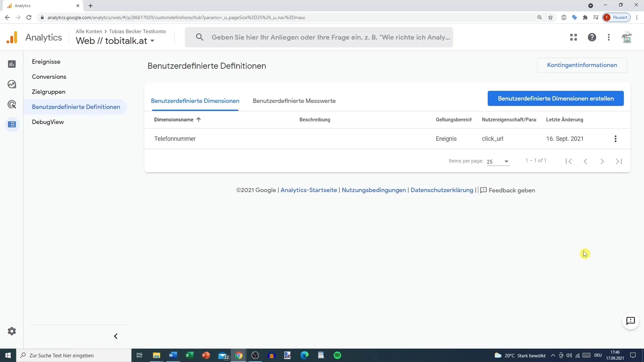Image resolution: width=644 pixels, height=362 pixels.
Task: Click Benutzerdefinierte Definitionen menu item
Action: click(x=76, y=107)
